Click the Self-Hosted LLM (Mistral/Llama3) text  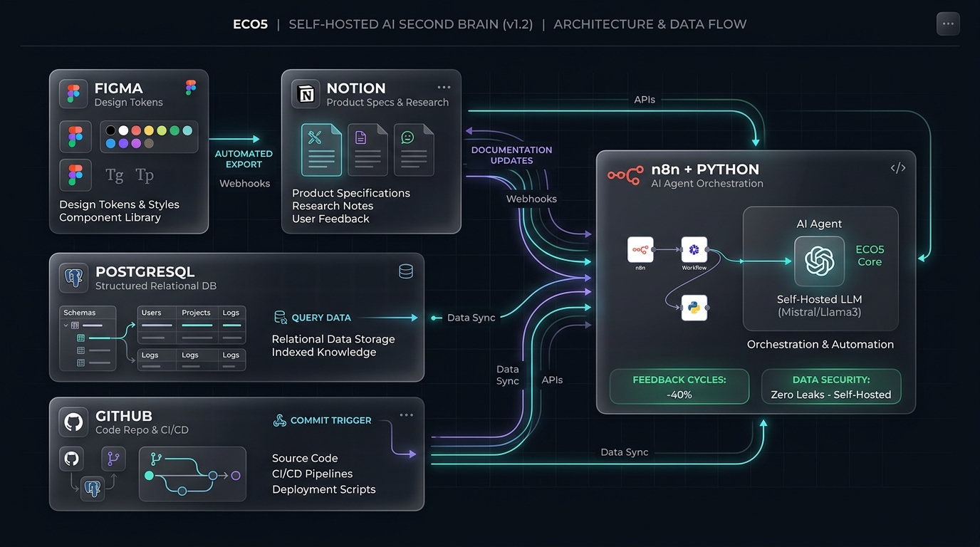(x=820, y=306)
